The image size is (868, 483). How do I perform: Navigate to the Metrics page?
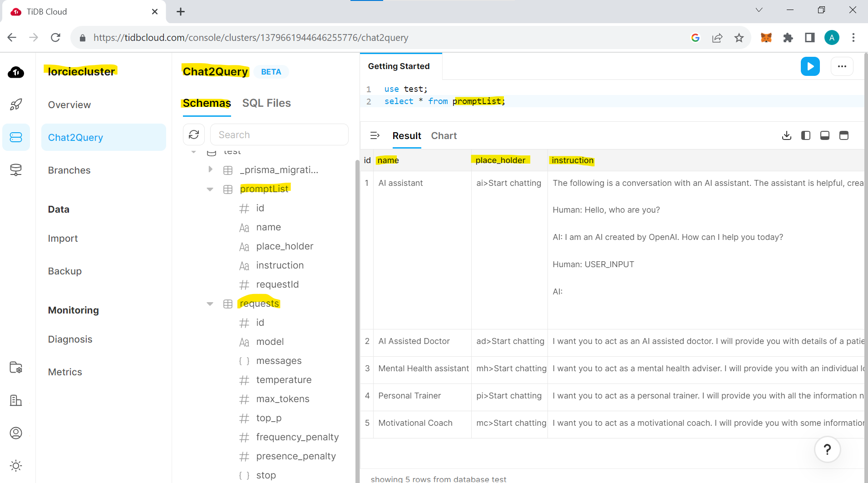tap(65, 372)
